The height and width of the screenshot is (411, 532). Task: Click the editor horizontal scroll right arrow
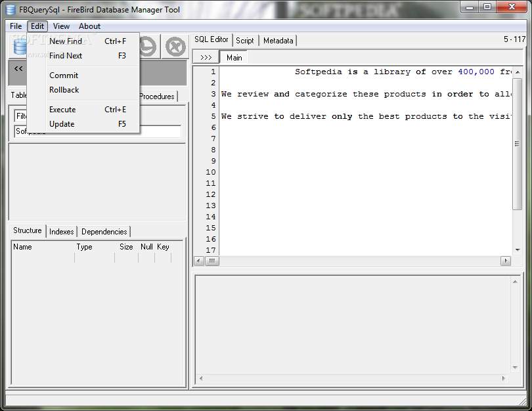[506, 261]
